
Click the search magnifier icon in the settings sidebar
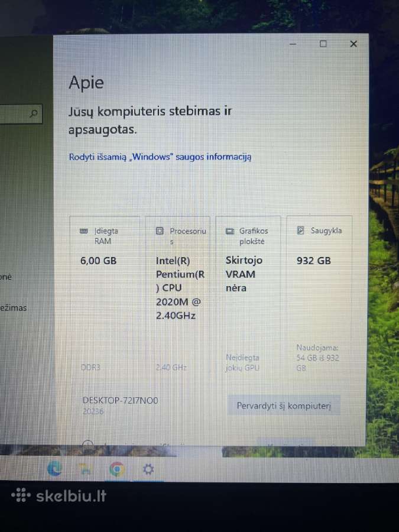(x=34, y=113)
